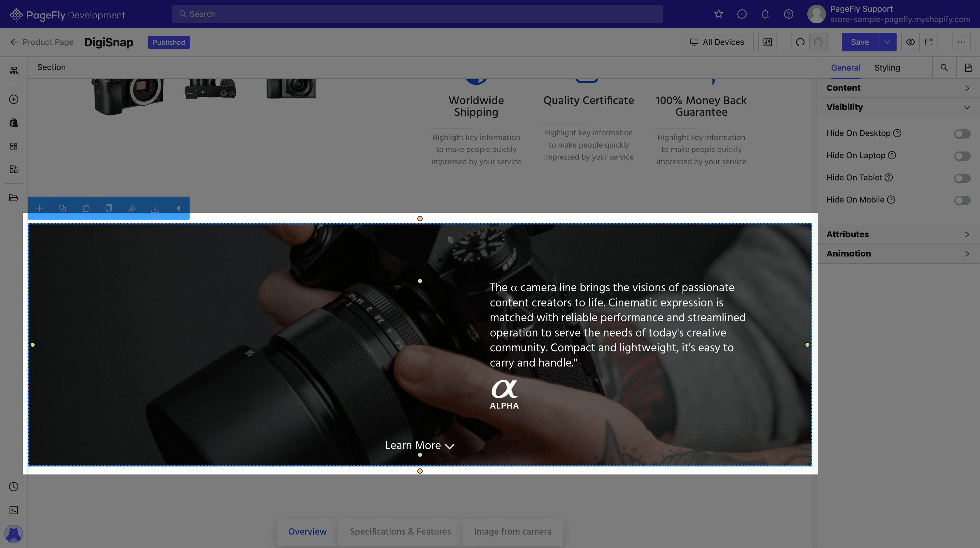Click the Save button
This screenshot has width=980, height=548.
click(860, 42)
